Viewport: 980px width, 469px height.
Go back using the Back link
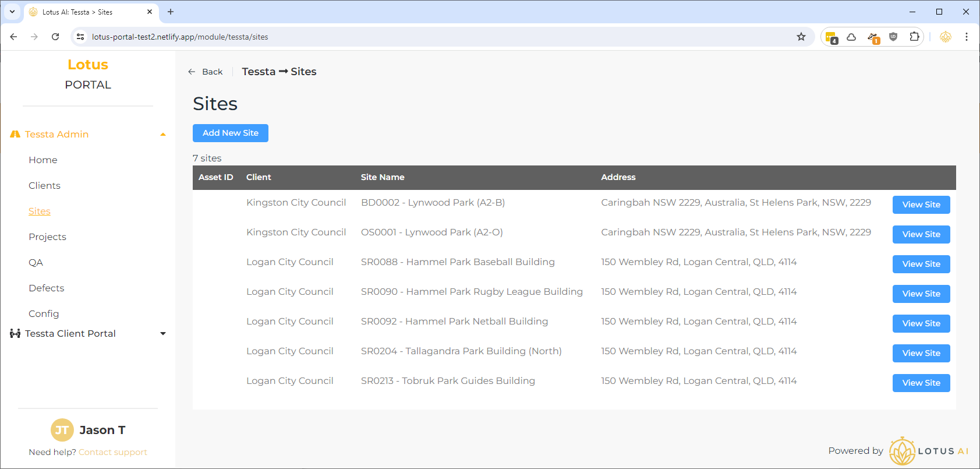206,72
